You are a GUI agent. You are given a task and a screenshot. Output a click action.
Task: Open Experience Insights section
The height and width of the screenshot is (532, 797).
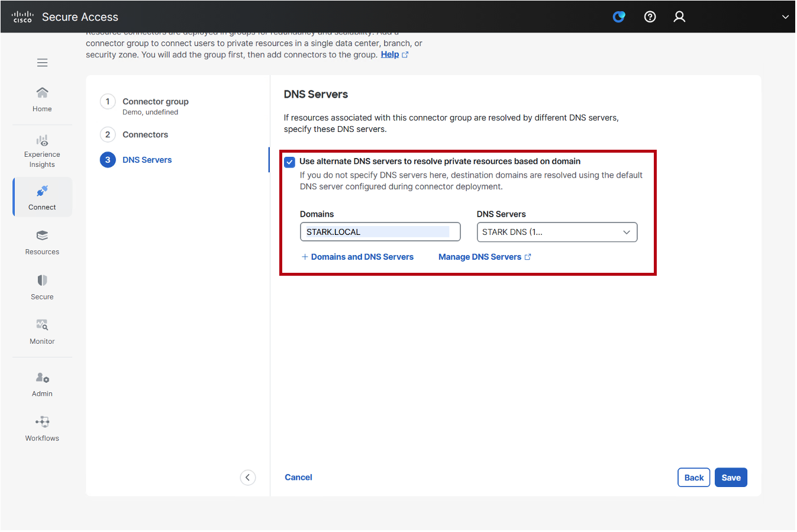coord(42,151)
